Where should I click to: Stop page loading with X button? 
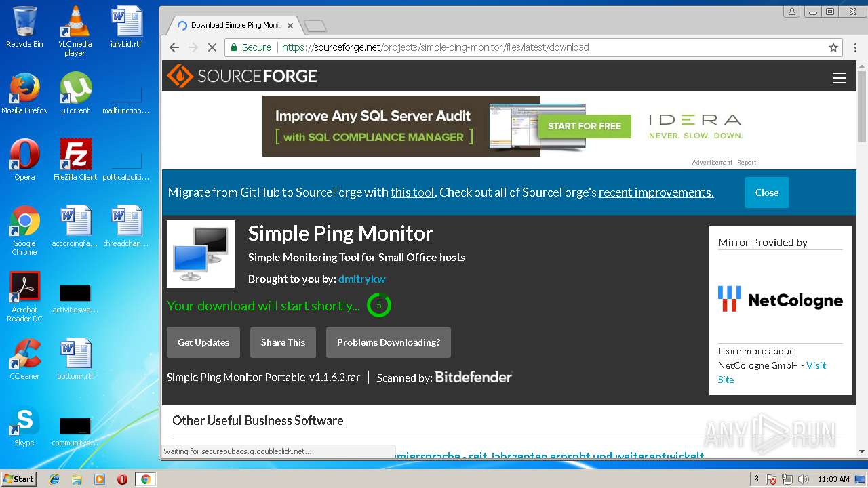[212, 47]
